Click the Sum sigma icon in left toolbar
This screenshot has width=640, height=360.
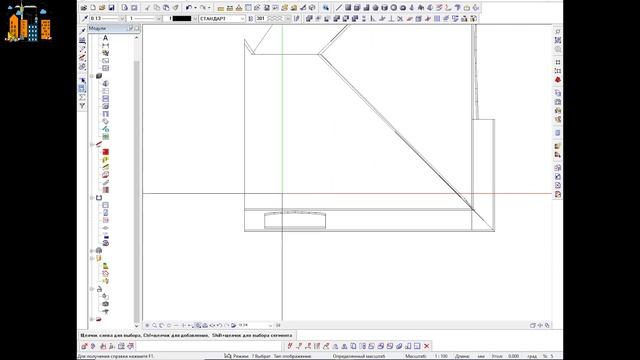[82, 98]
